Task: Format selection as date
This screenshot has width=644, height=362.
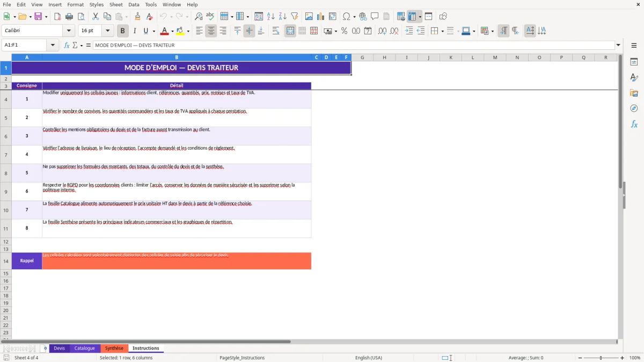Action: pos(368,31)
